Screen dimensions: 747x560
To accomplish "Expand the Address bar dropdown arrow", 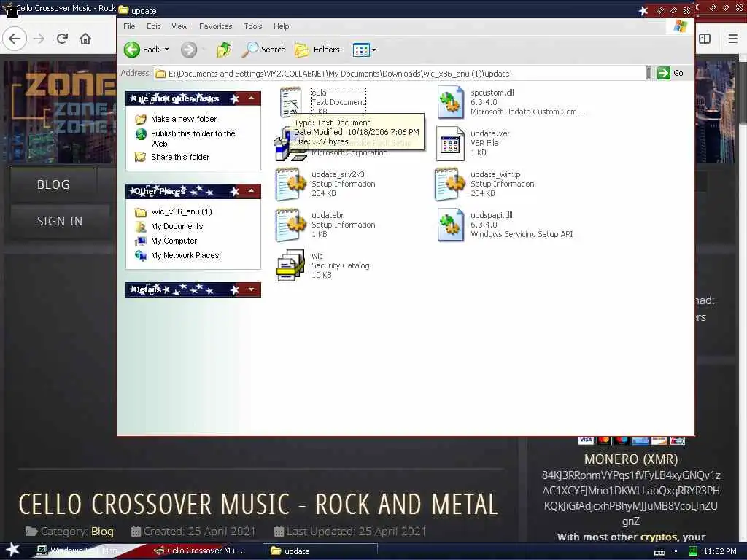I will point(649,73).
